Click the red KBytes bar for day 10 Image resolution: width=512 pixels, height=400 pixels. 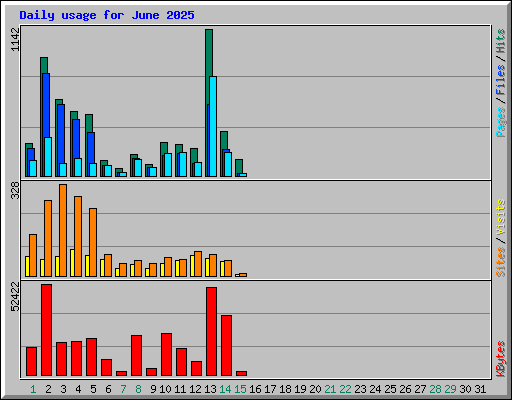pos(166,354)
